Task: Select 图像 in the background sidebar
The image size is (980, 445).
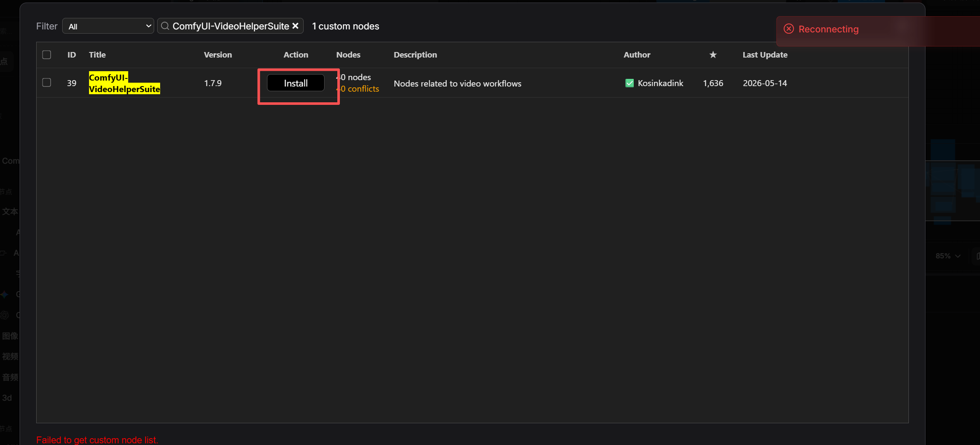Action: click(x=10, y=336)
